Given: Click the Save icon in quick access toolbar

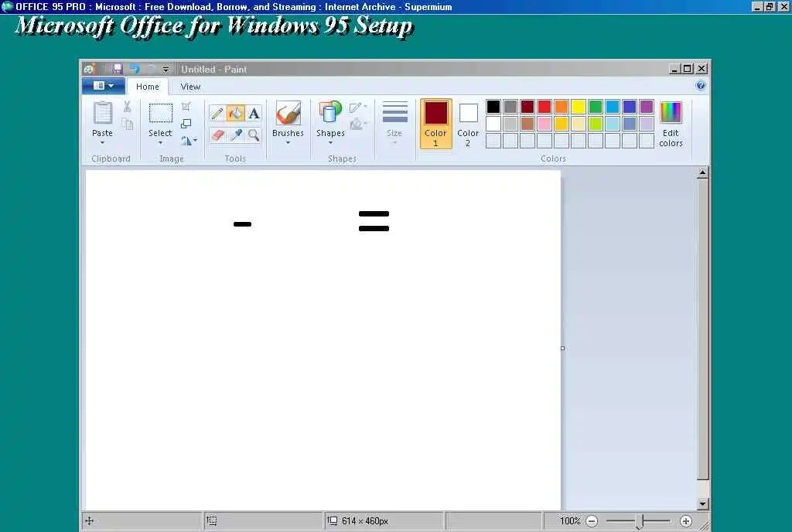Looking at the screenshot, I should click(118, 69).
